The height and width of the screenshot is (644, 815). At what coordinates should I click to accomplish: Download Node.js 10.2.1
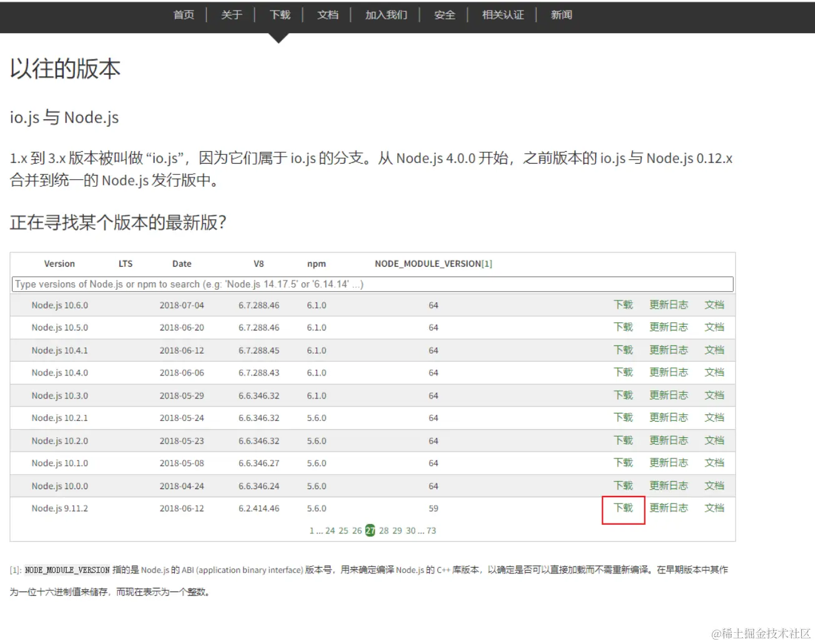[623, 418]
